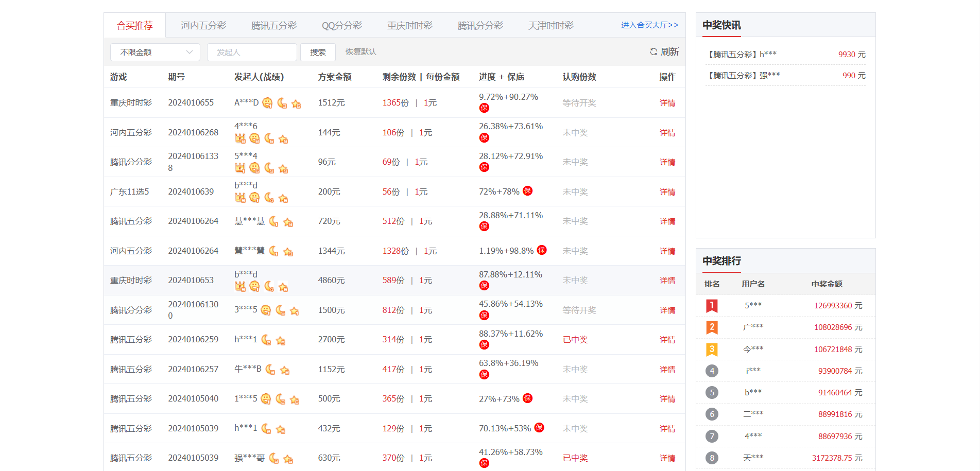Click the moon badge next to A***D
Screen dimensions: 980x471
tap(282, 103)
